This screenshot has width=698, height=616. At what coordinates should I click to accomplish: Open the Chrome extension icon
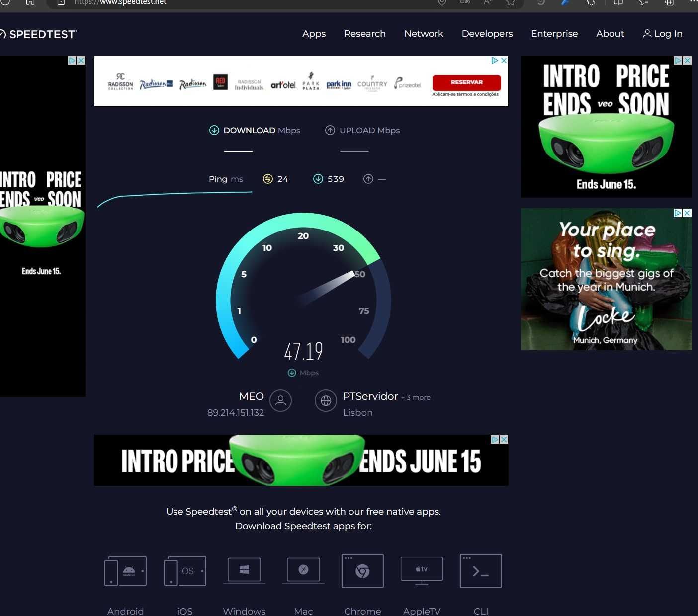pyautogui.click(x=362, y=571)
